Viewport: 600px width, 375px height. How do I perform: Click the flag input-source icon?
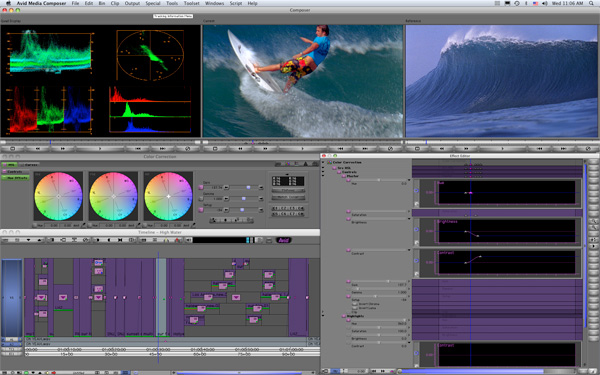pyautogui.click(x=535, y=3)
